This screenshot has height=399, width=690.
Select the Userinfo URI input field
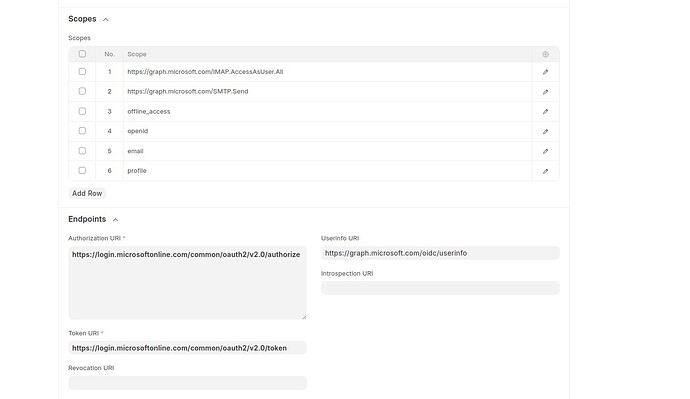coord(440,253)
